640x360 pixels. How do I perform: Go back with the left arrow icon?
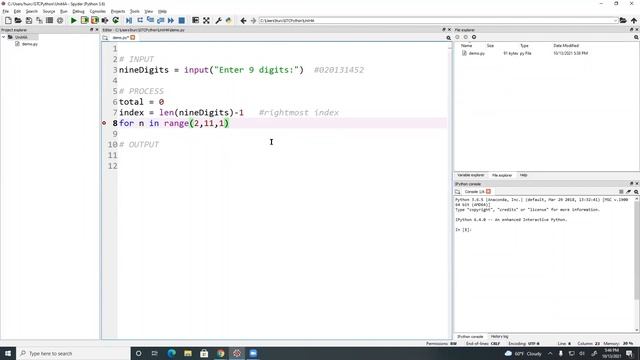243,20
